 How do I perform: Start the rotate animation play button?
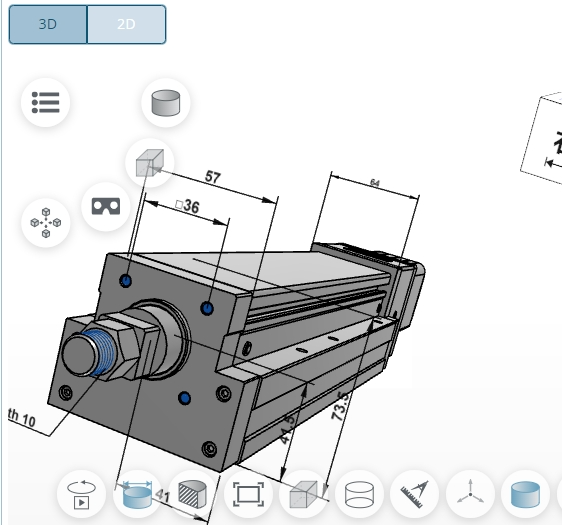coord(81,495)
